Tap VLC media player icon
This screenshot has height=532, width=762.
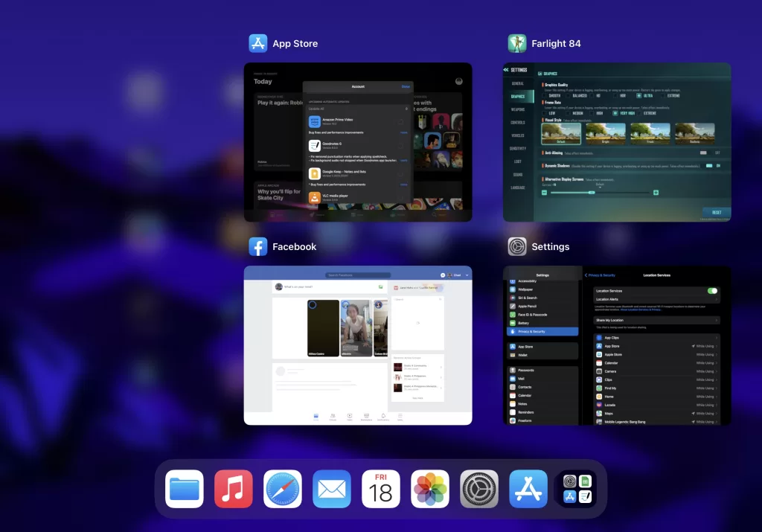point(315,197)
